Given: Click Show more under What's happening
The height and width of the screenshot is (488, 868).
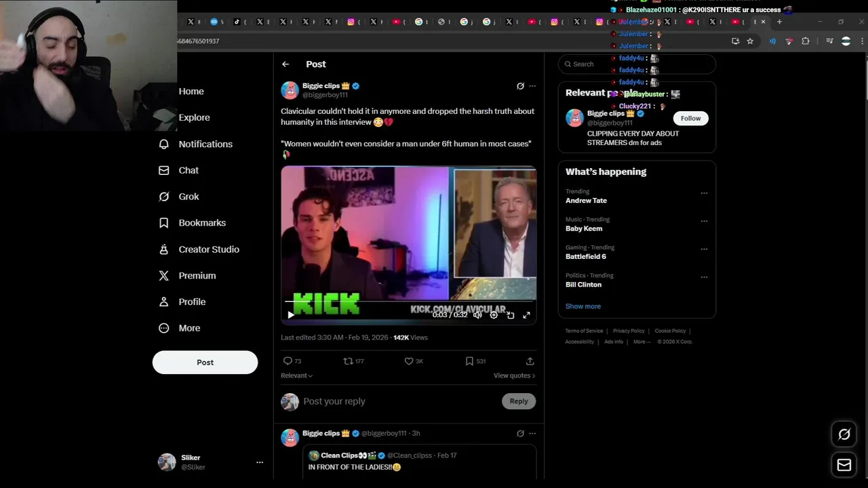Looking at the screenshot, I should click(583, 306).
